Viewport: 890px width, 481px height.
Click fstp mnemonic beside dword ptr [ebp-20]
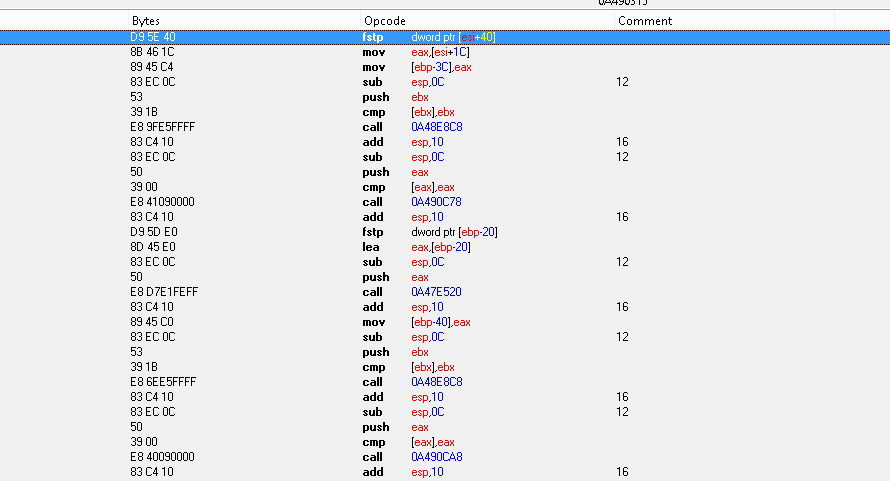coord(373,232)
